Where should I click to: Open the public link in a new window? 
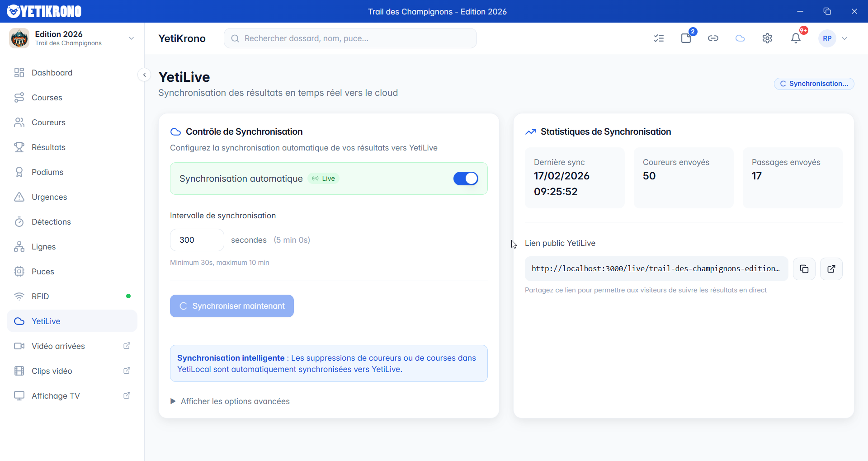click(831, 268)
